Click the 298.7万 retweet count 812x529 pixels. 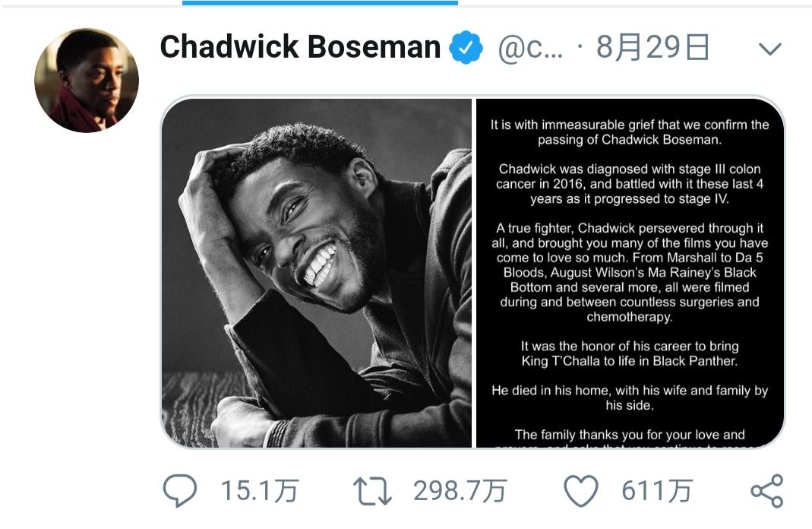pyautogui.click(x=460, y=491)
